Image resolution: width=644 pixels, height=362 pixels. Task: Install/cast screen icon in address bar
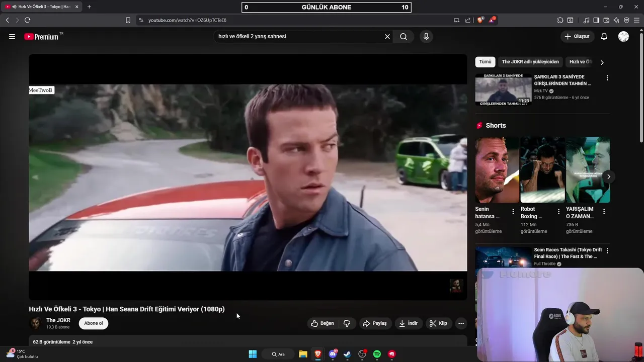tap(456, 20)
